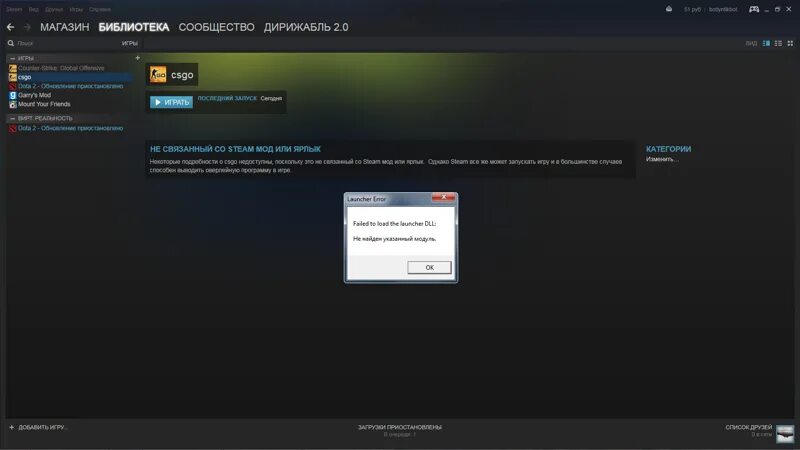Collapse the ВИРТ. РЕАЛЬНОСТЬ category
The width and height of the screenshot is (800, 450).
pos(13,118)
